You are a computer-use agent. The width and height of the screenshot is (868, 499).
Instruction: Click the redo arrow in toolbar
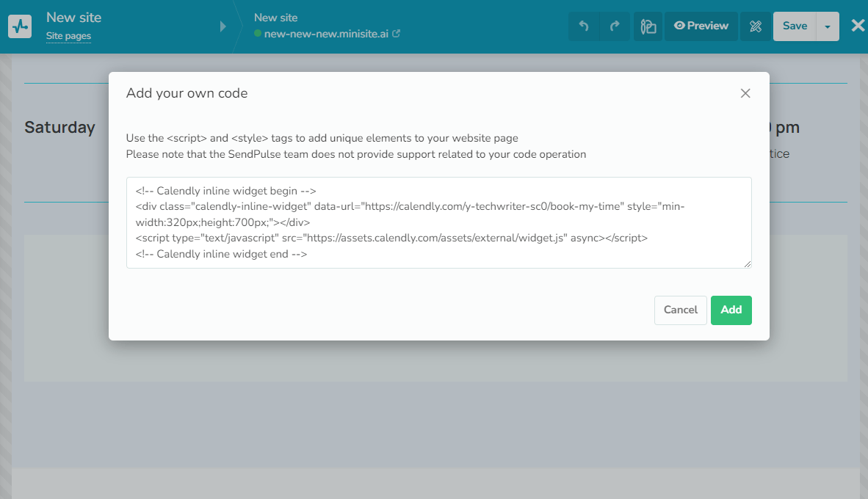pyautogui.click(x=615, y=26)
